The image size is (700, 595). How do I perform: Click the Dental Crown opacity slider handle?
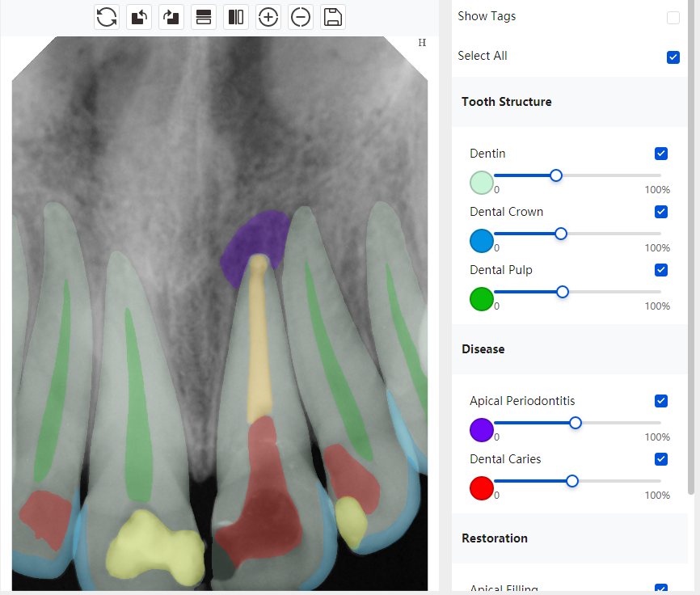(561, 234)
